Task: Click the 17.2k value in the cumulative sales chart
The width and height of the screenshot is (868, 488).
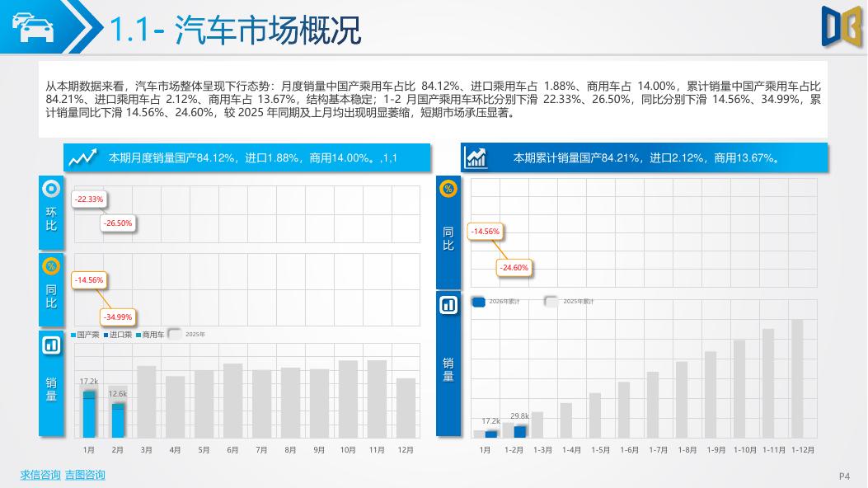Action: coord(490,421)
